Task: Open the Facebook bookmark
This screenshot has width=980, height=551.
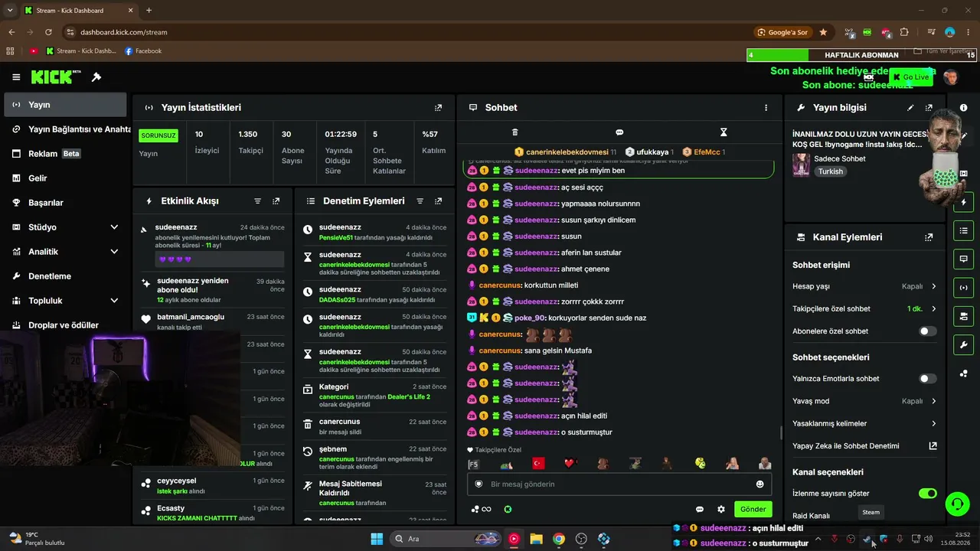Action: (x=142, y=51)
